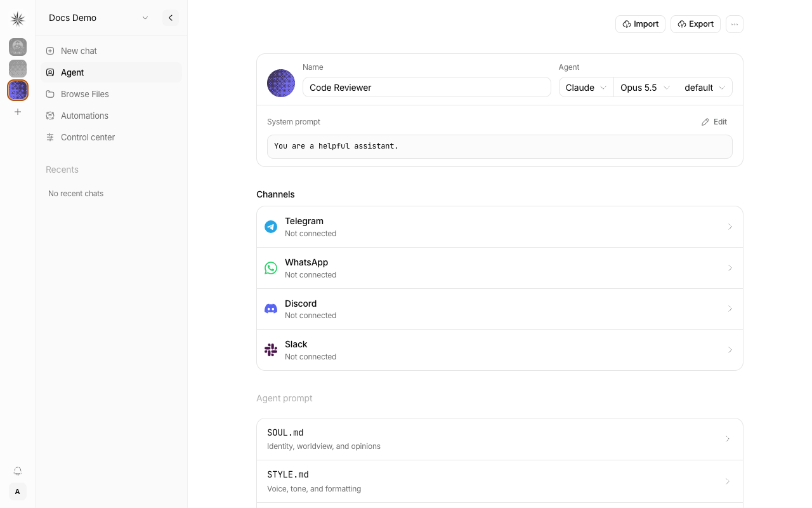The height and width of the screenshot is (508, 812).
Task: Select the first gray workspace avatar
Action: coord(18,47)
